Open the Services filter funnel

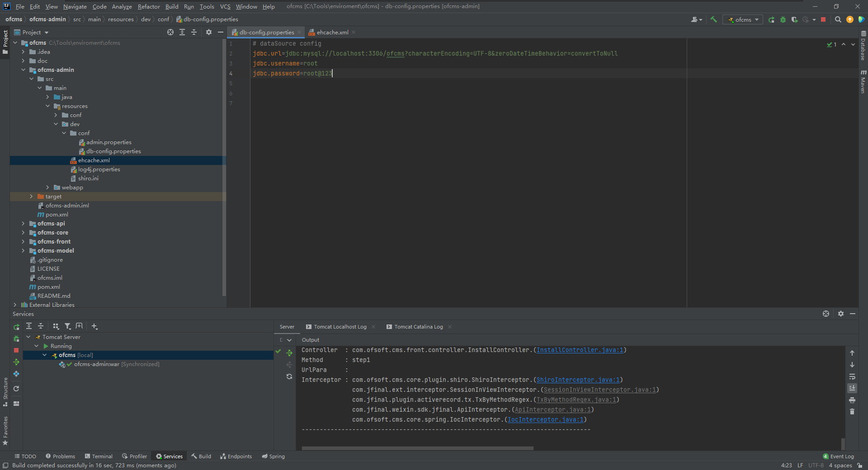tap(68, 326)
